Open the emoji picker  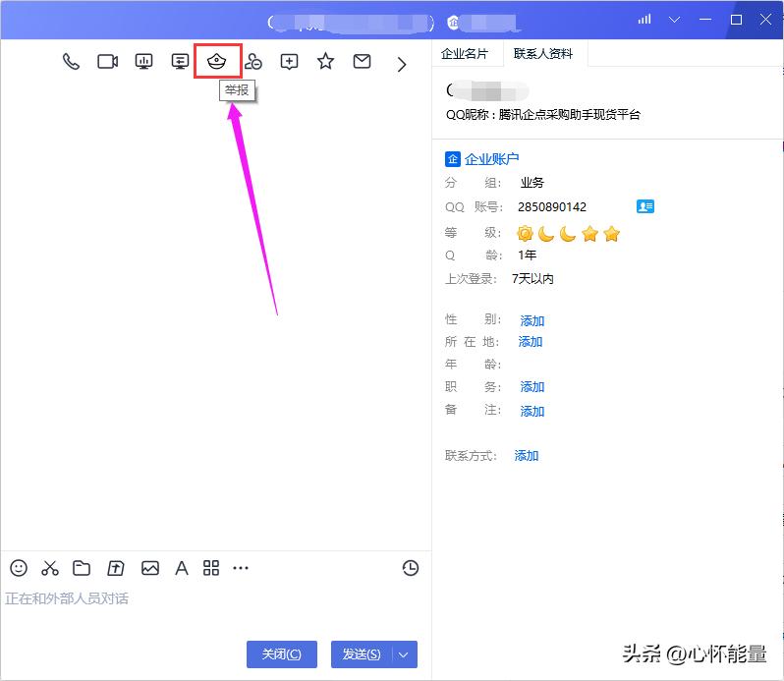click(x=19, y=568)
